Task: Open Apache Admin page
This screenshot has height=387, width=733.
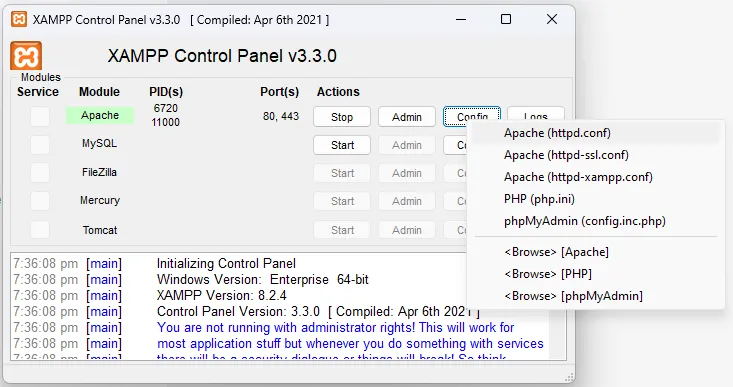Action: click(407, 117)
